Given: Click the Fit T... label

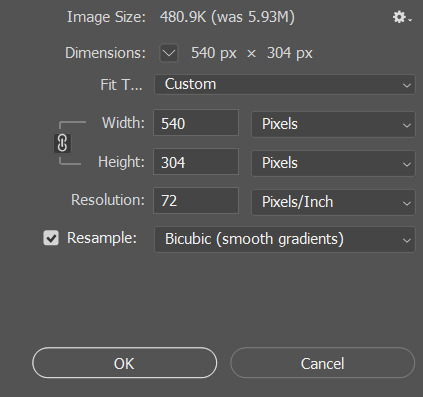Looking at the screenshot, I should 121,85.
